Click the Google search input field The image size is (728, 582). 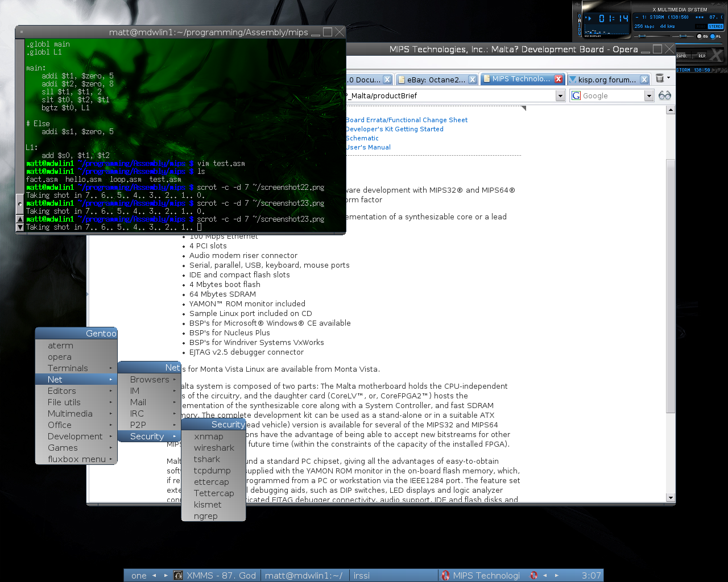click(612, 95)
